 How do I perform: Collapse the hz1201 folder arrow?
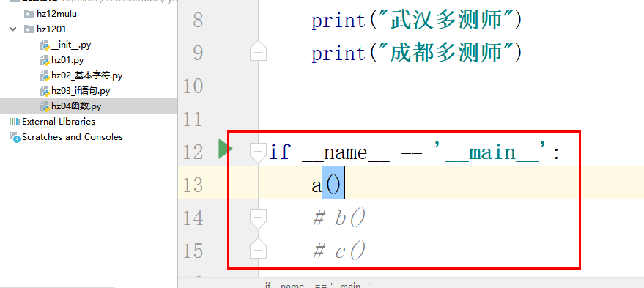click(x=13, y=29)
